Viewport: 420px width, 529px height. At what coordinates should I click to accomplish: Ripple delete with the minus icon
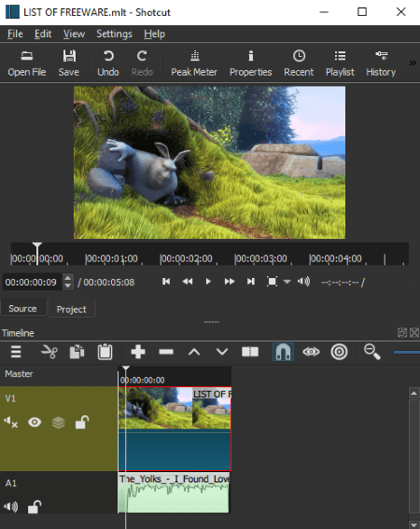166,352
